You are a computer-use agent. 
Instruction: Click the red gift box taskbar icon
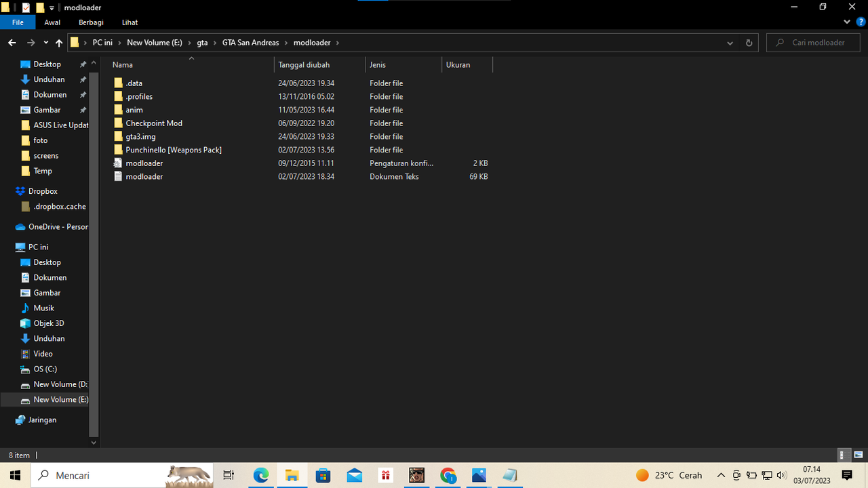click(385, 475)
